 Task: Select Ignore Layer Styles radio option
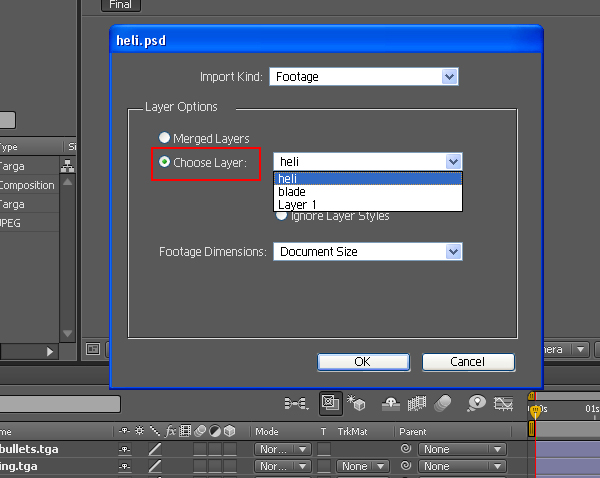click(x=281, y=217)
